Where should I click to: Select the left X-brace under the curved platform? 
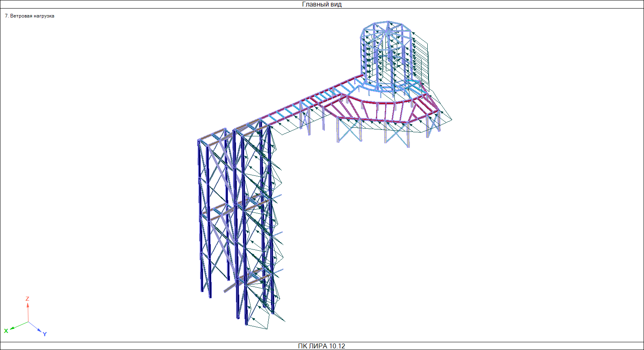click(349, 130)
